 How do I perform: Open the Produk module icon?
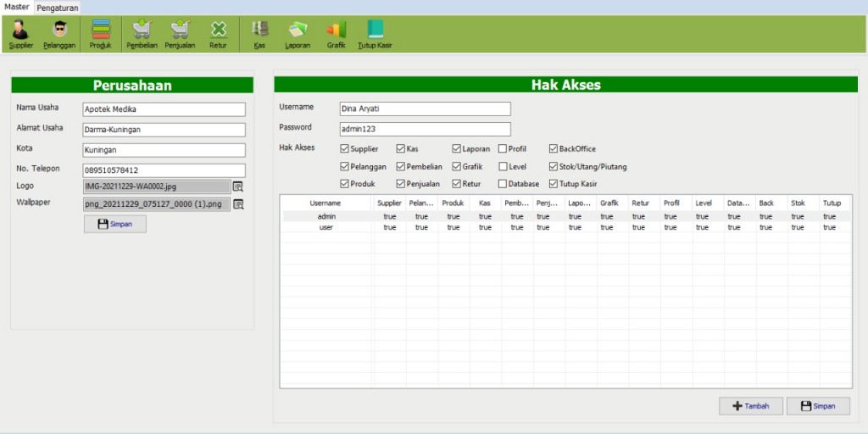tap(100, 33)
